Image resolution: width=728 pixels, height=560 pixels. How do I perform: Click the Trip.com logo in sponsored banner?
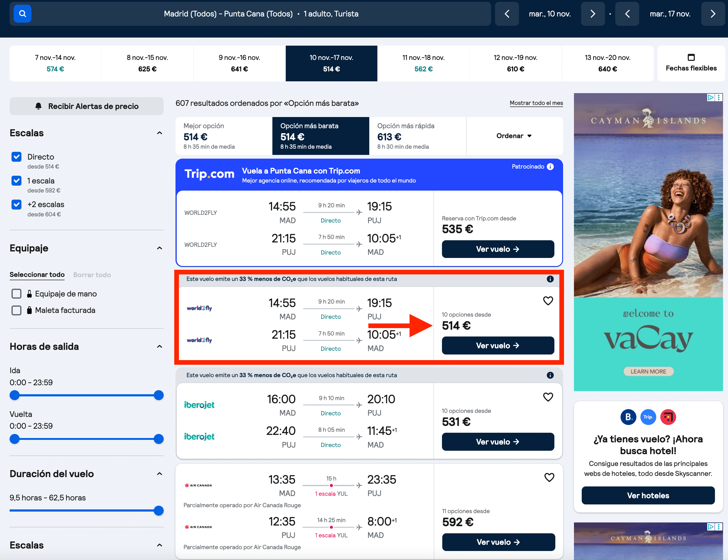209,174
